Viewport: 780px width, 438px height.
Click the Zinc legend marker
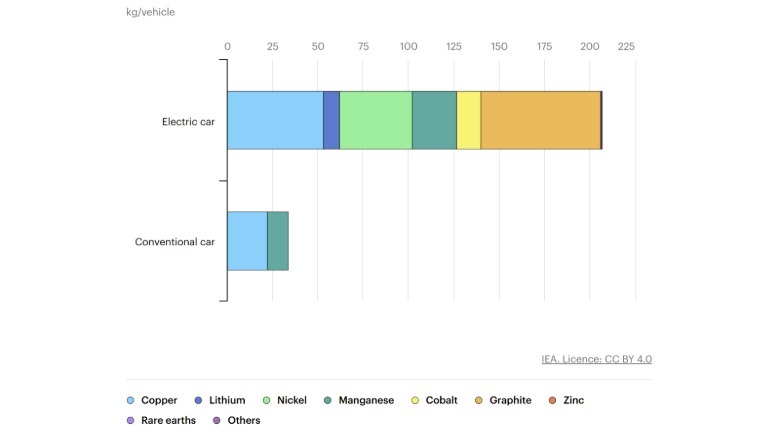(553, 400)
